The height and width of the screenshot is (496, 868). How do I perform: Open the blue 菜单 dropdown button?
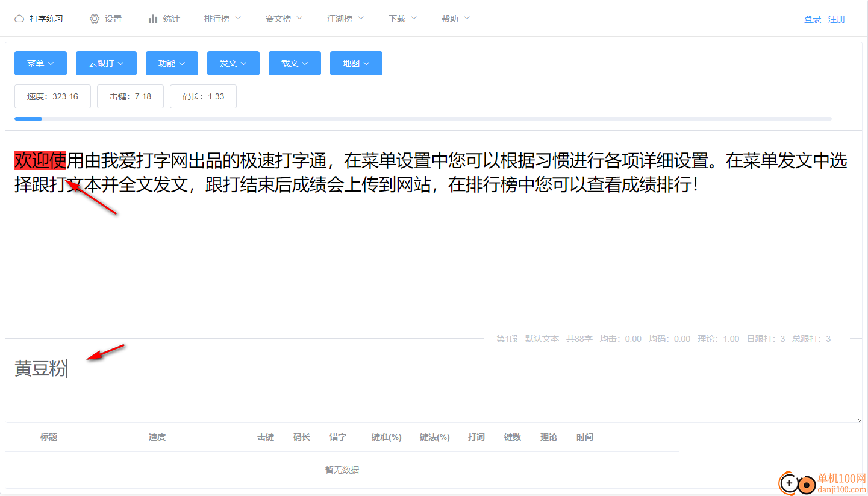40,63
